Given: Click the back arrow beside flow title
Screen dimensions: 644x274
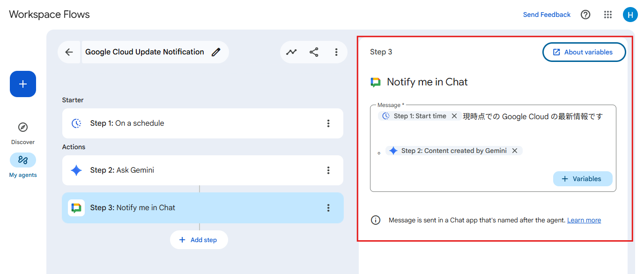Looking at the screenshot, I should 69,52.
